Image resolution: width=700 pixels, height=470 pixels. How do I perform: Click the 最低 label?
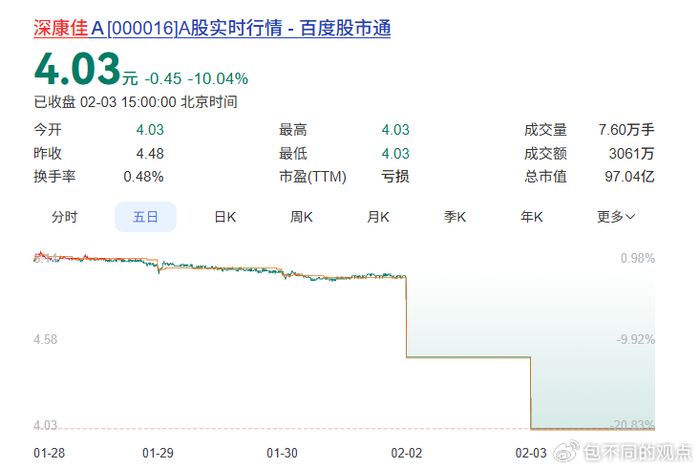[293, 154]
